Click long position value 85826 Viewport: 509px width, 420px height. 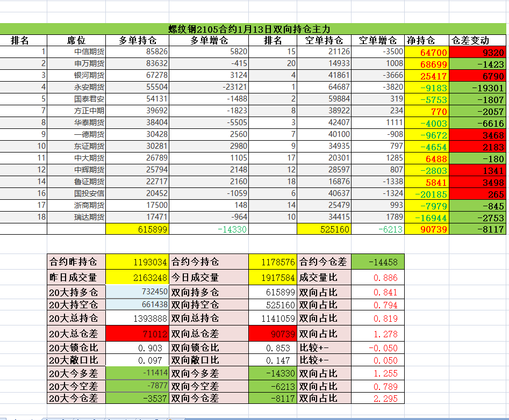pyautogui.click(x=137, y=52)
